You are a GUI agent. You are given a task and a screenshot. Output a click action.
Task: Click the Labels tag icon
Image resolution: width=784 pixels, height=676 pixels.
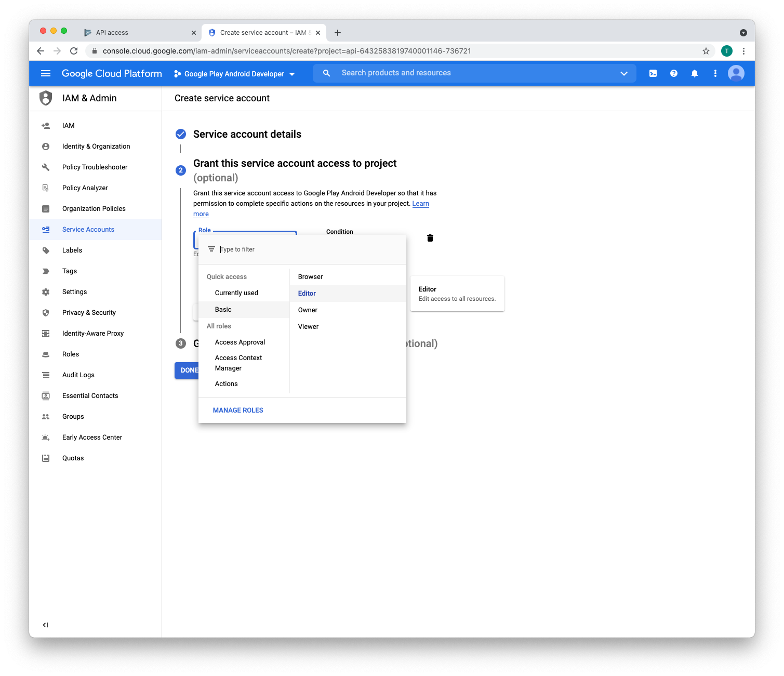(x=46, y=250)
